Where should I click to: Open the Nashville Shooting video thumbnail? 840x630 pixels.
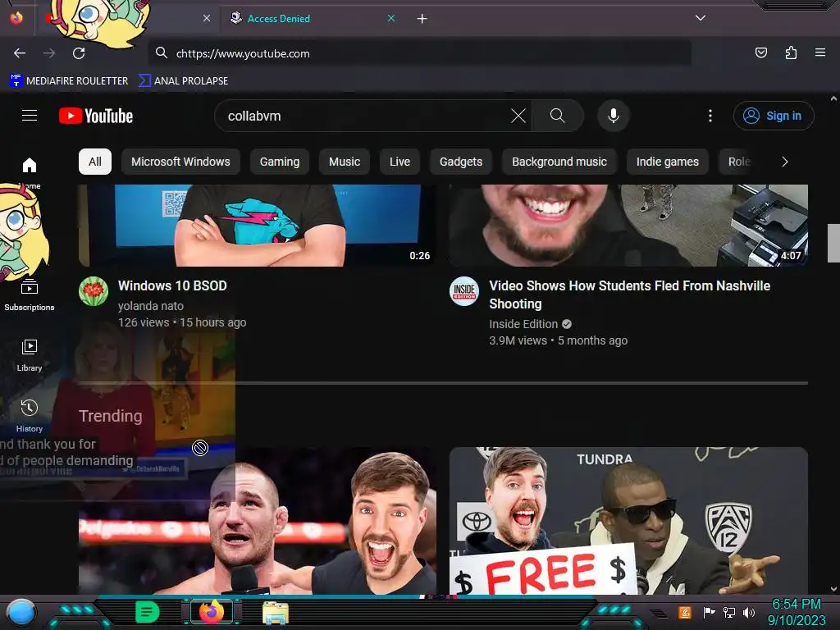coord(628,226)
